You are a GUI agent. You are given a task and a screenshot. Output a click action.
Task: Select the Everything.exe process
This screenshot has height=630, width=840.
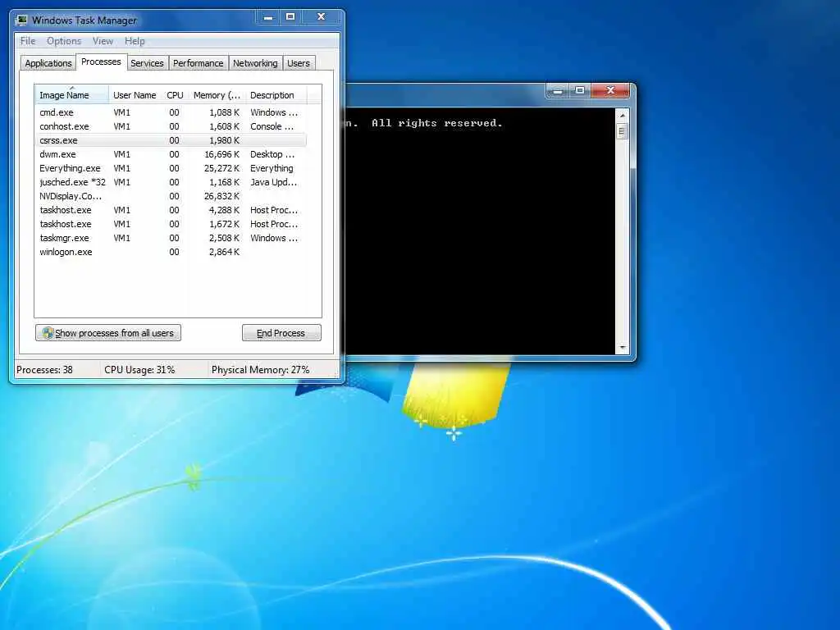[171, 168]
